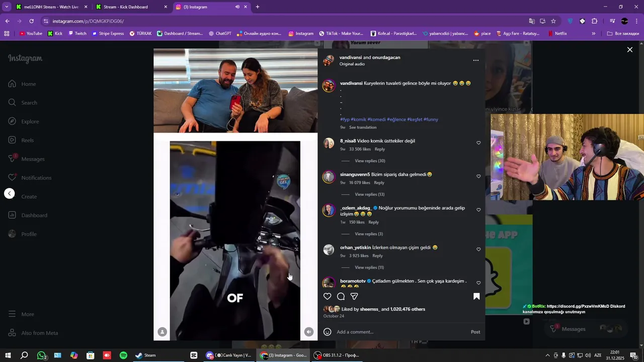Open Netflix bookmark

point(557,34)
